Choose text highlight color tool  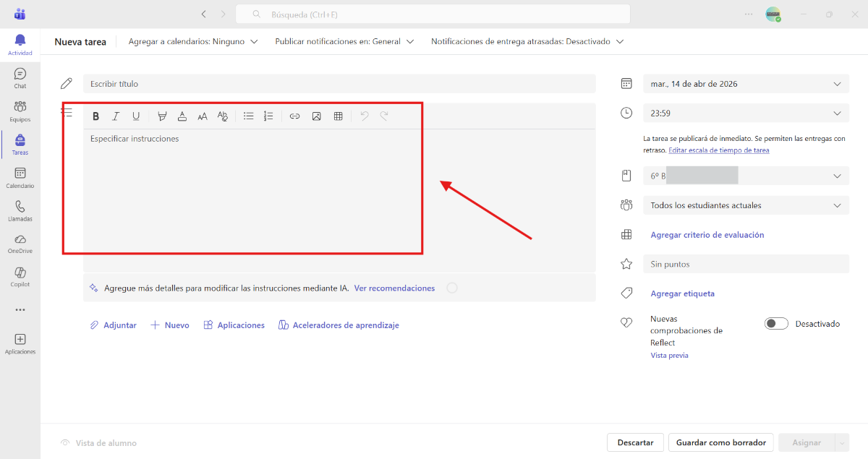coord(162,116)
